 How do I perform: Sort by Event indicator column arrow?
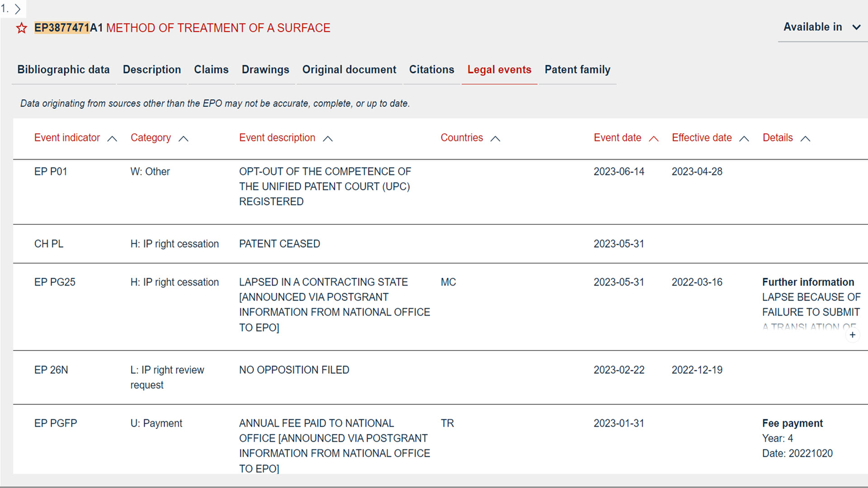pos(112,139)
